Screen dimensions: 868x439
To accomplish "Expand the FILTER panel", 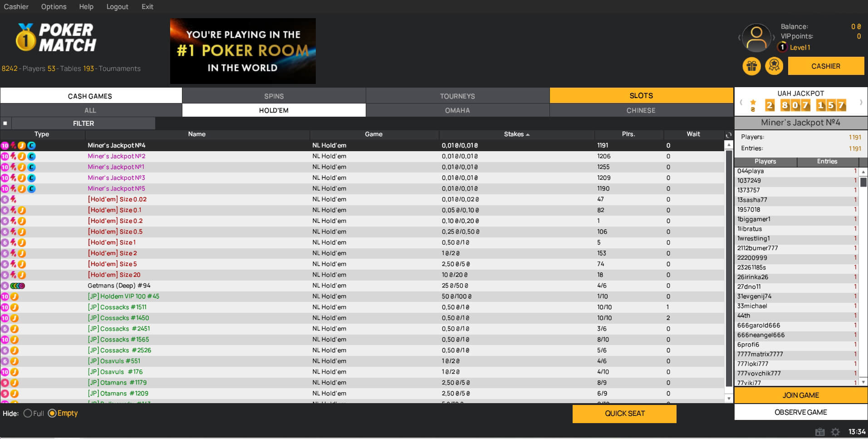I will pyautogui.click(x=83, y=123).
